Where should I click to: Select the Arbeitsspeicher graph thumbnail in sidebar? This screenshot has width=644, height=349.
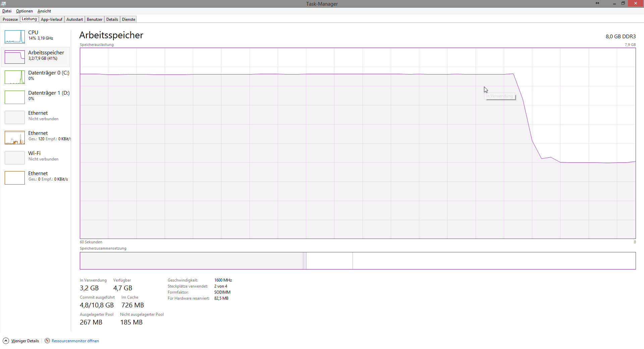click(15, 57)
